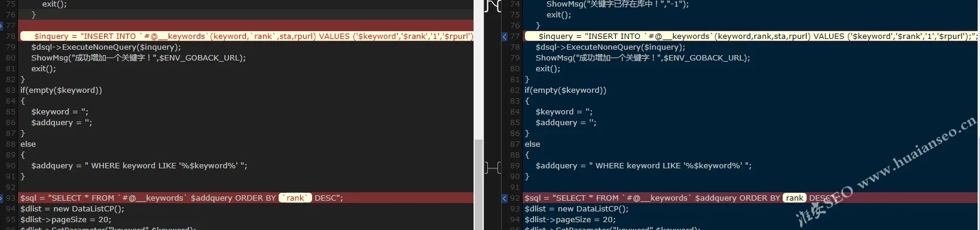Click the else keyword in the left pane
The height and width of the screenshot is (230, 980).
coord(28,144)
